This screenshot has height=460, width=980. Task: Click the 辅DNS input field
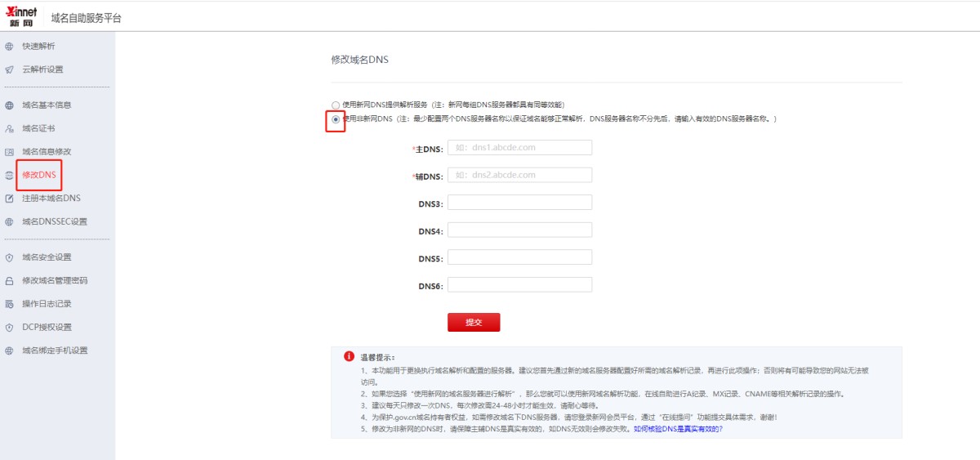(x=519, y=175)
